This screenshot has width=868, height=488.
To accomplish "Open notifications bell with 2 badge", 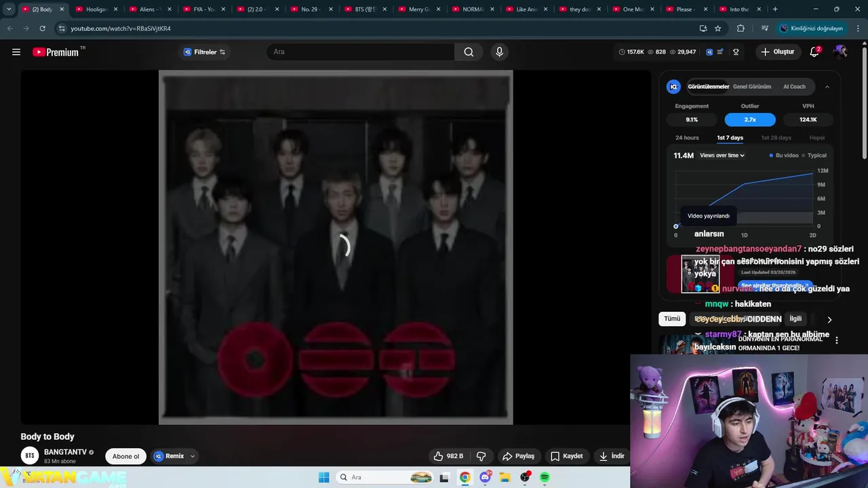I will [x=815, y=52].
